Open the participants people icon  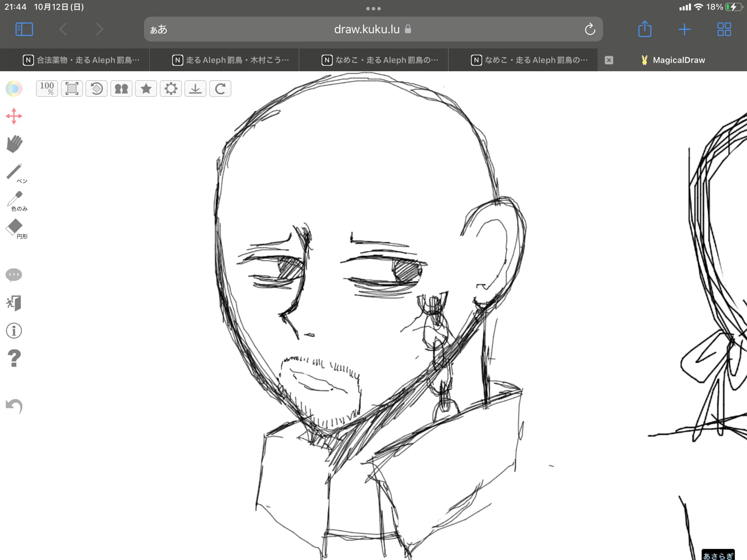tap(121, 88)
